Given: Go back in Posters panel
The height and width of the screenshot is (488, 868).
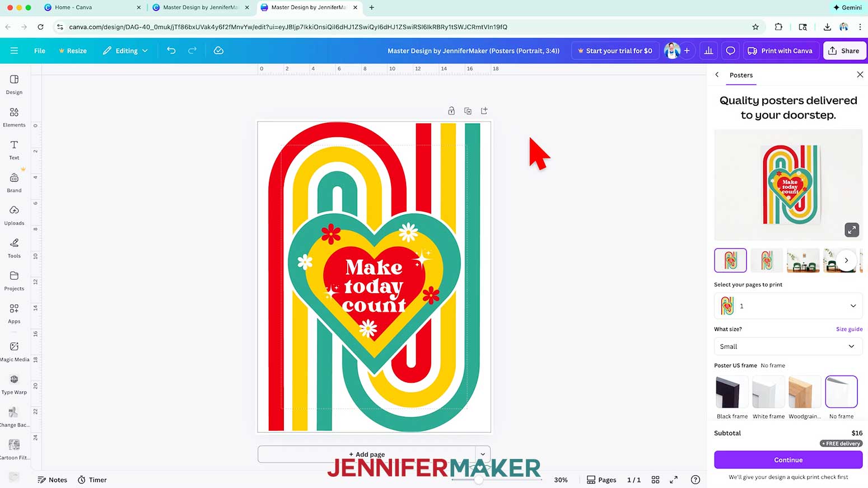Looking at the screenshot, I should coord(717,74).
